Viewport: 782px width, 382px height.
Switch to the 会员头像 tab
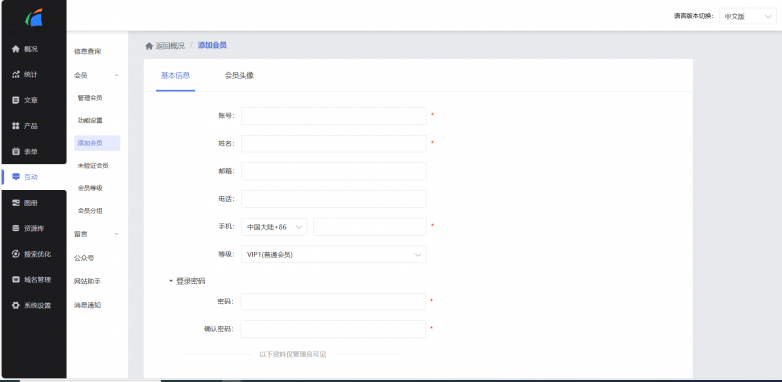coord(239,76)
